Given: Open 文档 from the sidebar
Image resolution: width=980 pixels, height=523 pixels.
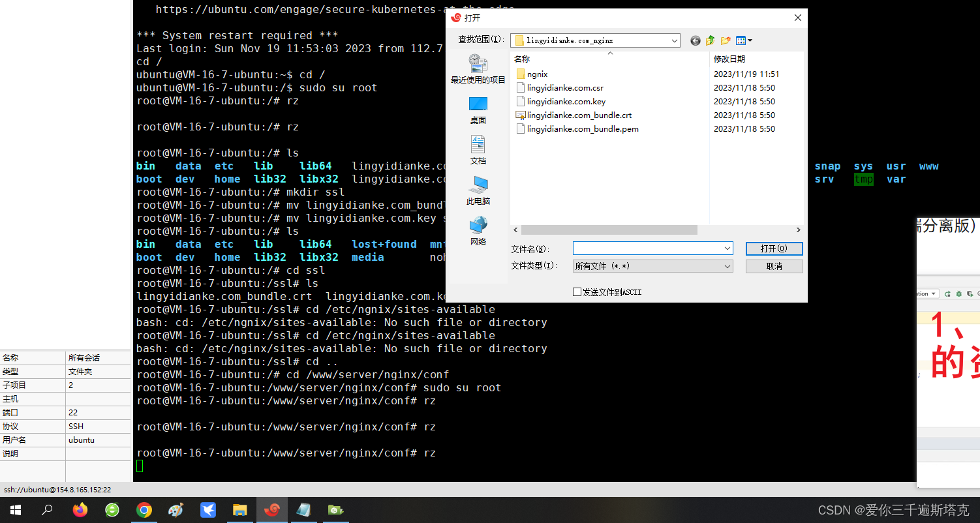Looking at the screenshot, I should (x=478, y=151).
